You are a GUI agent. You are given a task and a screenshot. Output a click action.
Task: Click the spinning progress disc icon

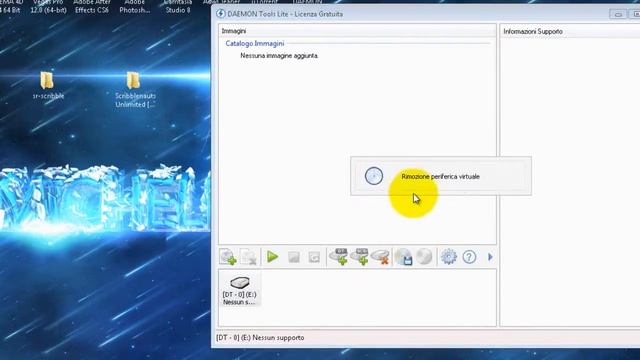click(x=373, y=176)
